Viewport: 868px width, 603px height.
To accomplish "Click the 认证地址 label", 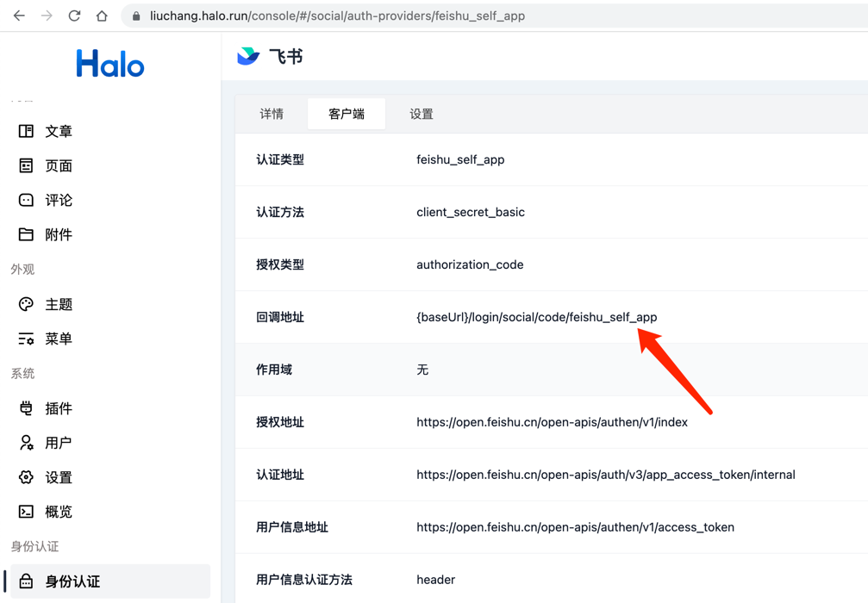I will coord(280,475).
